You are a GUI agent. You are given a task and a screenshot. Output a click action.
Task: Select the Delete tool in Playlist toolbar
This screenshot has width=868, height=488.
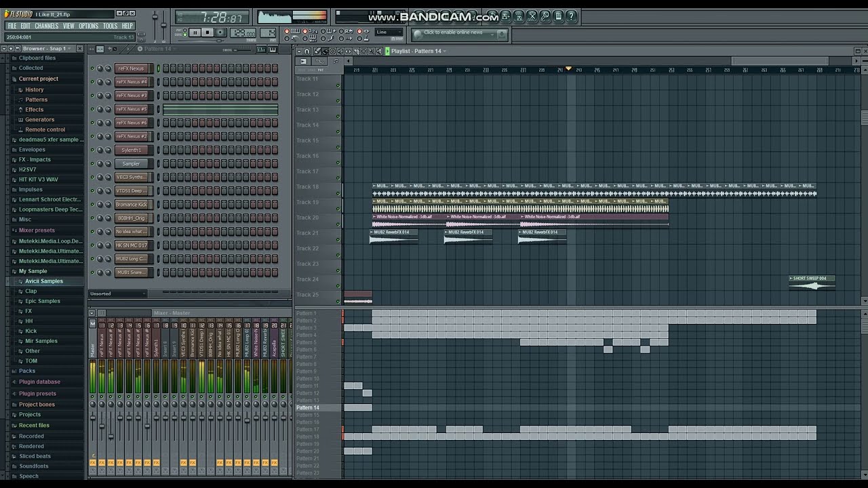coord(333,52)
